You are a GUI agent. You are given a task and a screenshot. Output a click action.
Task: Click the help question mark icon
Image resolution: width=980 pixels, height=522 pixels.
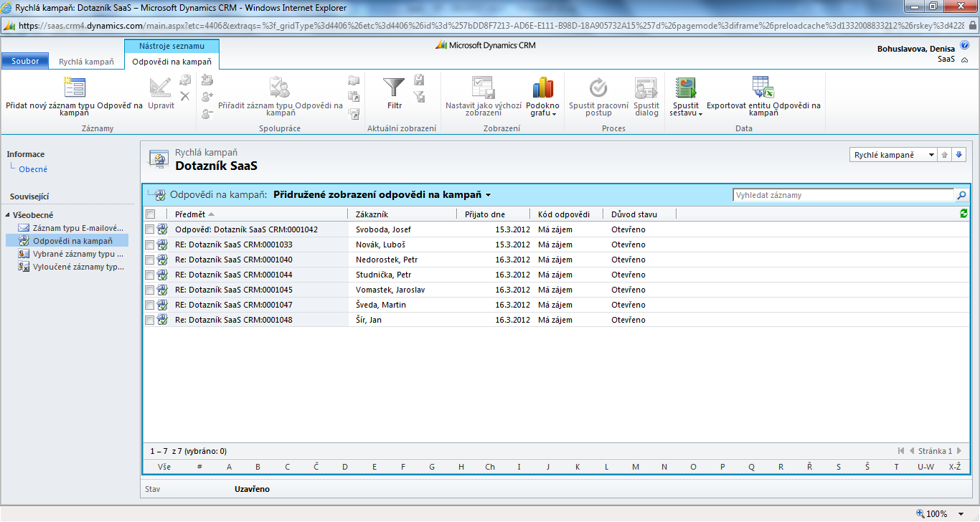click(x=964, y=44)
